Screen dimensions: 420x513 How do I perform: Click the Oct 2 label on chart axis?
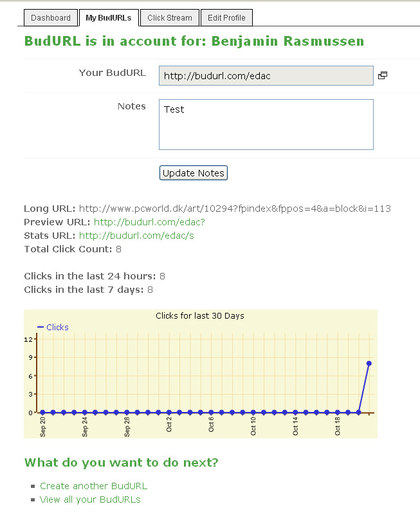(169, 427)
